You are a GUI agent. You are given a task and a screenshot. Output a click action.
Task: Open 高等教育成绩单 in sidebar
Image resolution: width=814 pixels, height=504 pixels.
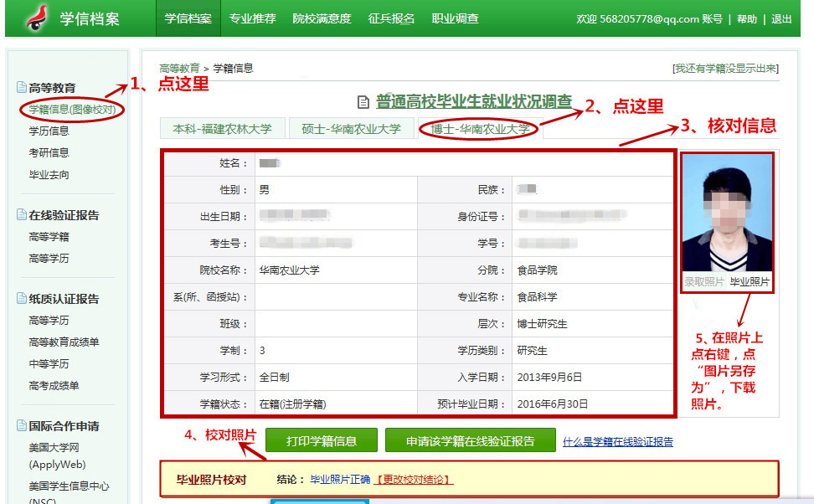pyautogui.click(x=64, y=342)
